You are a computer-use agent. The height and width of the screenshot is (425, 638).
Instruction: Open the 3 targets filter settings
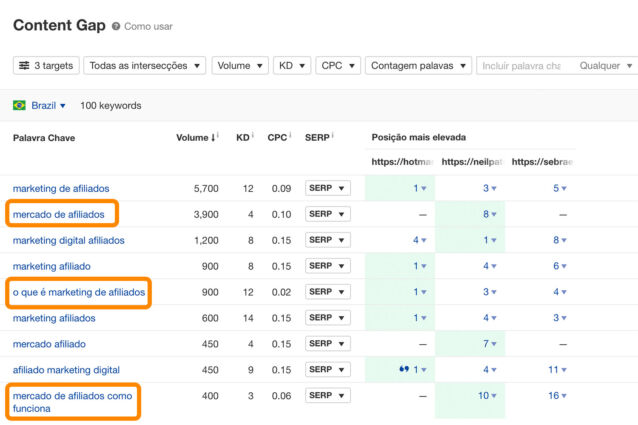pyautogui.click(x=45, y=66)
